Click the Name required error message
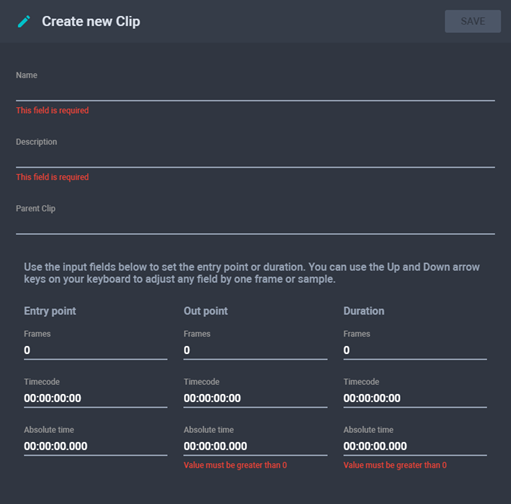Viewport: 511px width, 504px height. click(52, 110)
